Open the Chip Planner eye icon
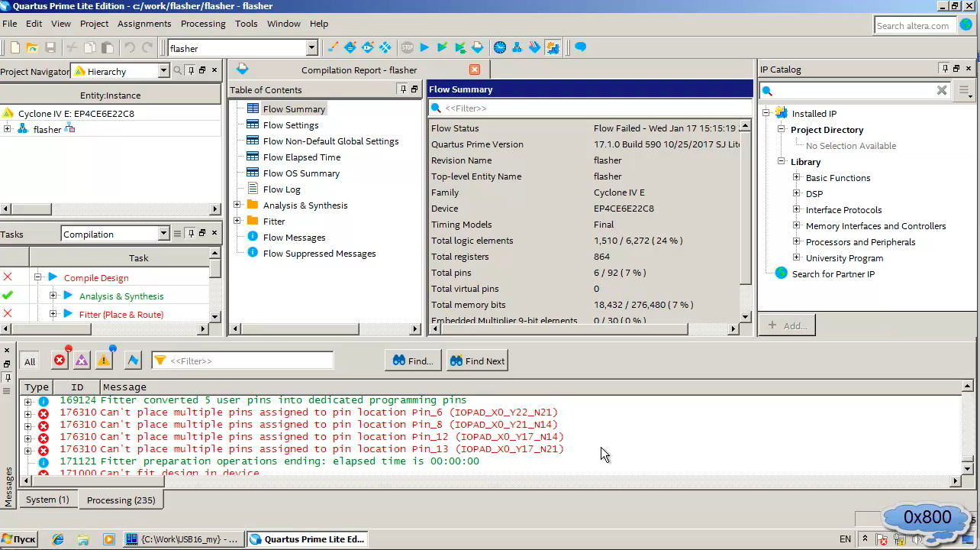Screen dimensions: 980x550 pyautogui.click(x=368, y=47)
